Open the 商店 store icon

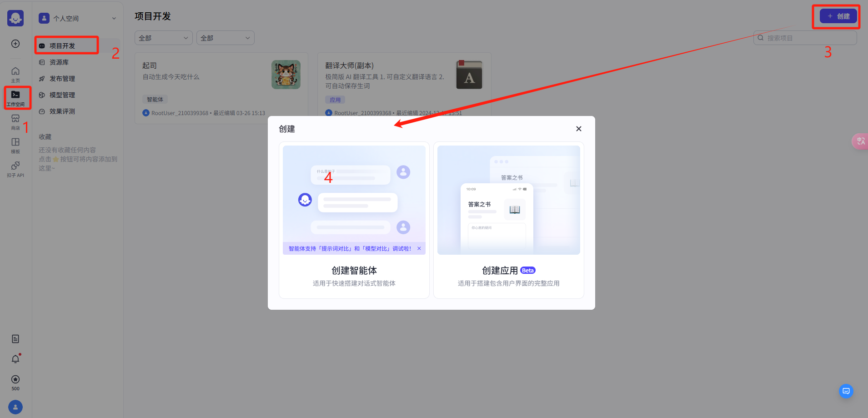point(15,121)
